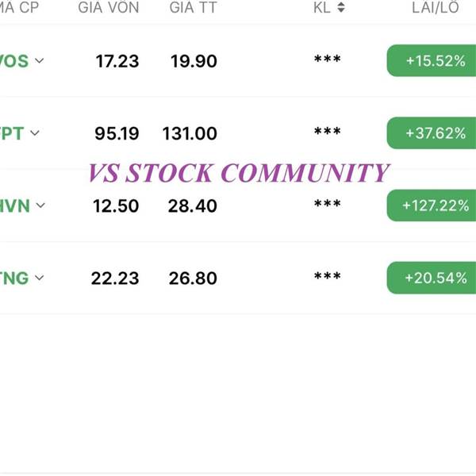Open the VOS stock ticker

pos(14,61)
